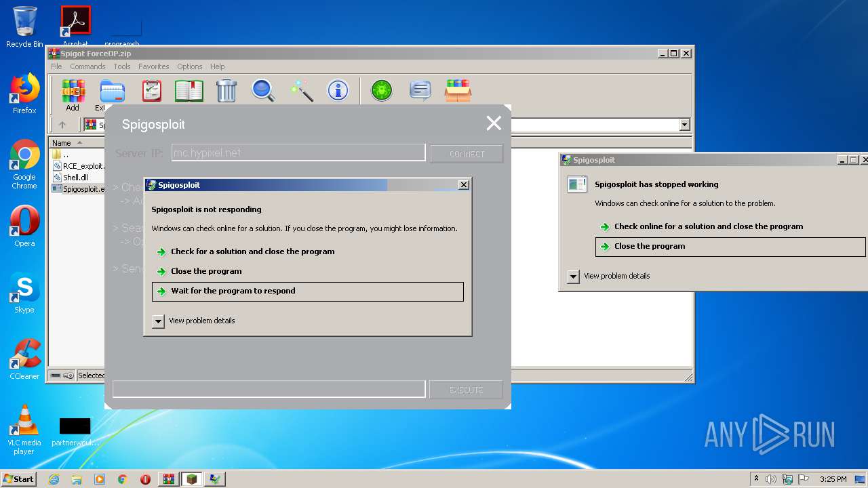The height and width of the screenshot is (488, 868).
Task: Open the Opera taskbar icon
Action: [145, 479]
